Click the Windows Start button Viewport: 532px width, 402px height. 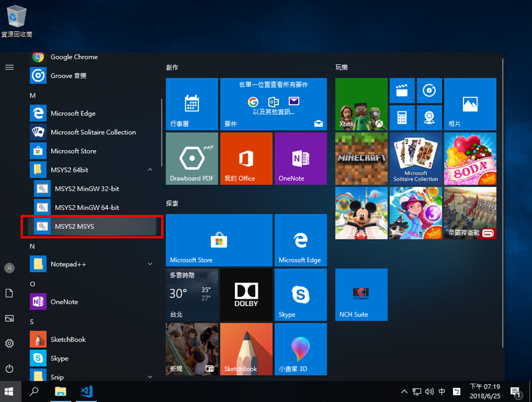[x=9, y=391]
